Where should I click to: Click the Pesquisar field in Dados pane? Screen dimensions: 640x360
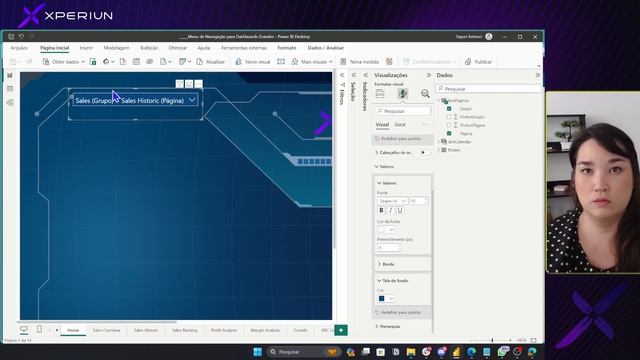pyautogui.click(x=489, y=89)
